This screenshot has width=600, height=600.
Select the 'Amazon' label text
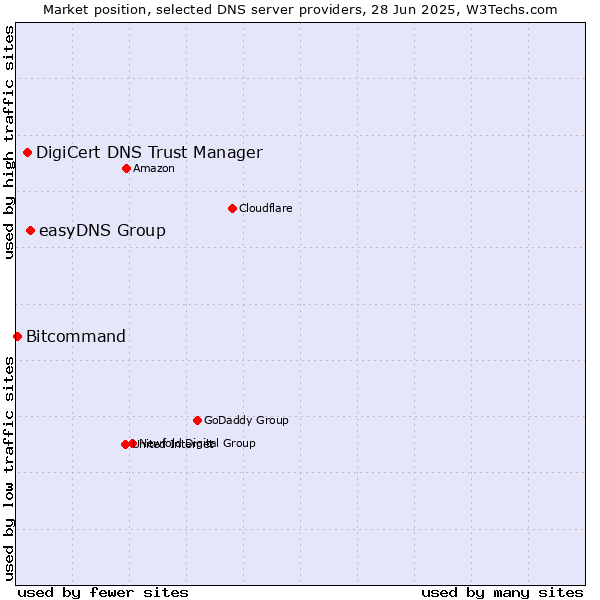click(x=154, y=168)
